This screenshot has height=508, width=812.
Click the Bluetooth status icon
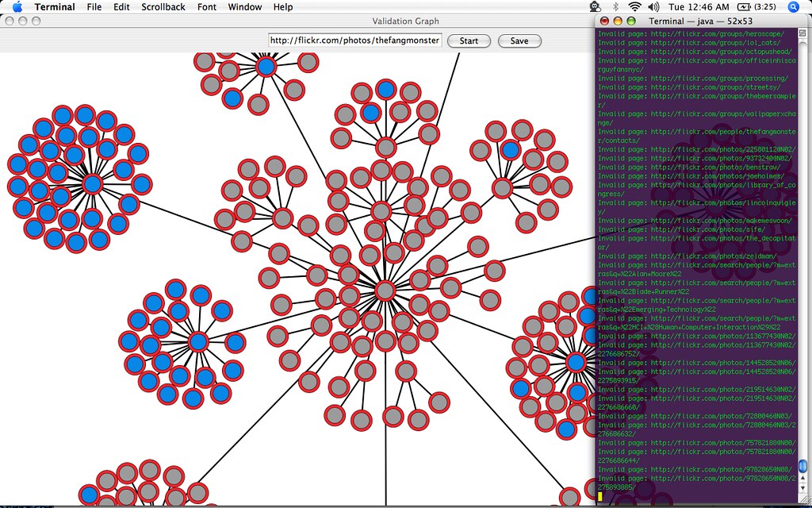coord(615,6)
